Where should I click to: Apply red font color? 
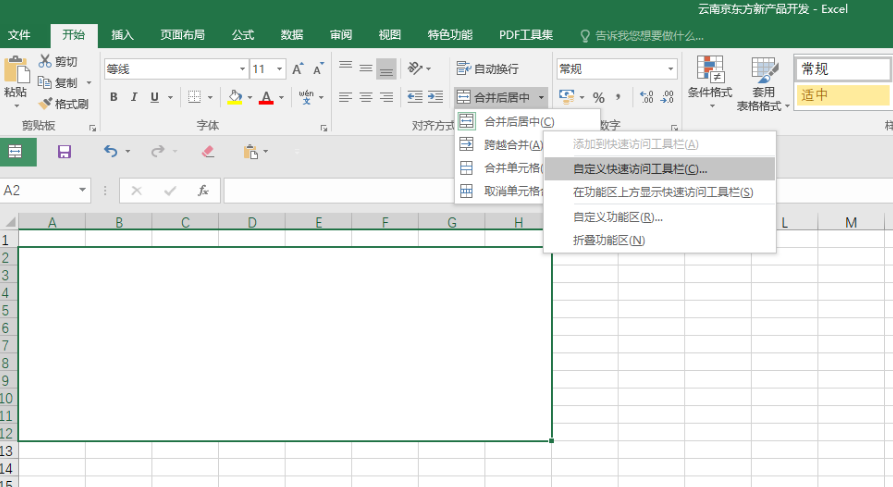266,97
